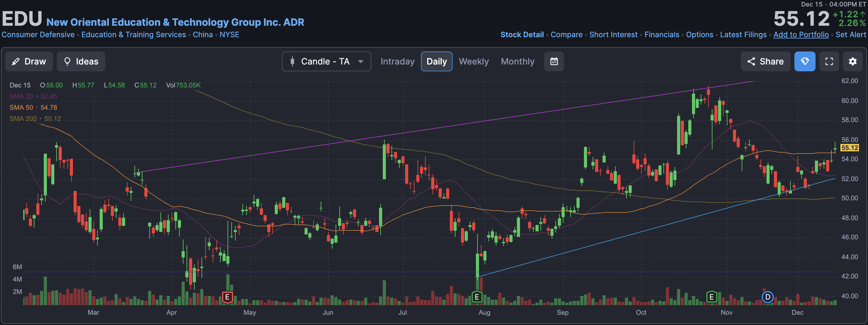Screen dimensions: 868x325
Task: Click the Set Alert link
Action: tap(851, 35)
